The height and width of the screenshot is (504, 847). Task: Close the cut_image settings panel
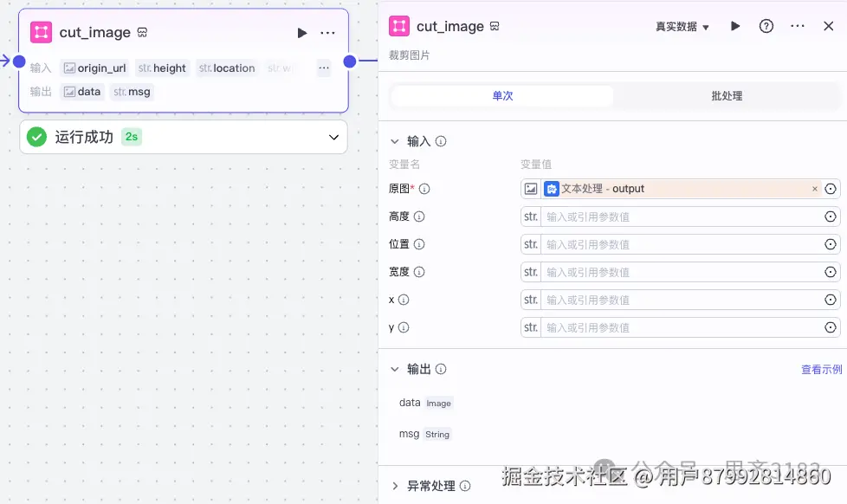pos(828,26)
